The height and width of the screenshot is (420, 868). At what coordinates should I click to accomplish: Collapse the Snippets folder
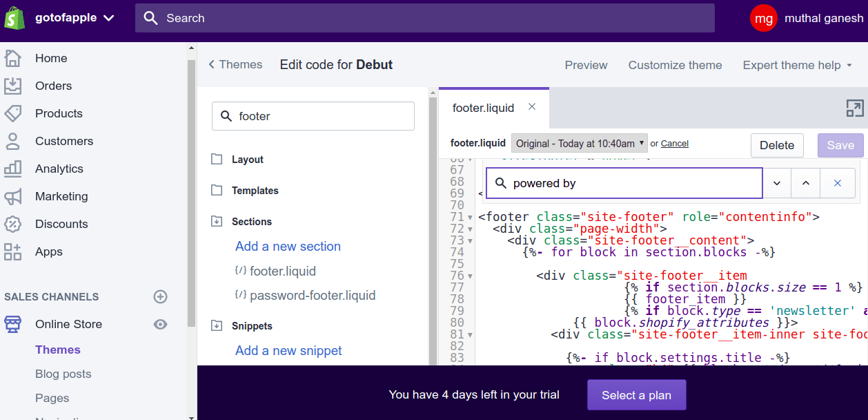217,326
